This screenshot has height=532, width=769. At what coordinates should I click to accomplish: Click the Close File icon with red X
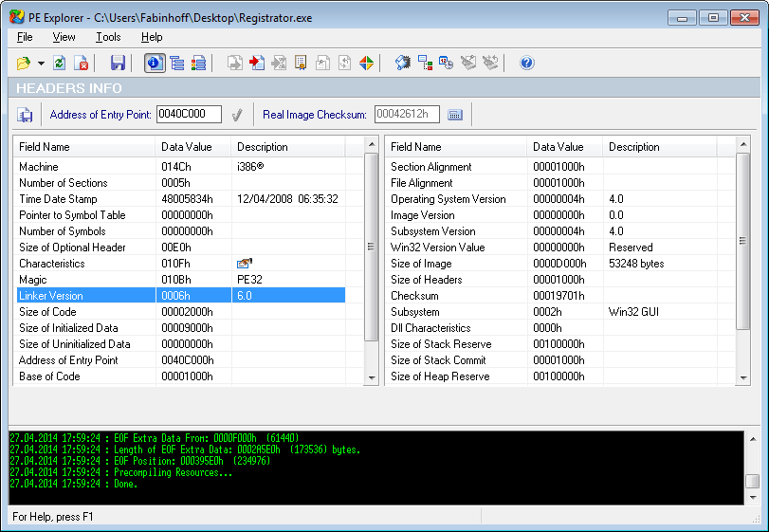(x=81, y=63)
